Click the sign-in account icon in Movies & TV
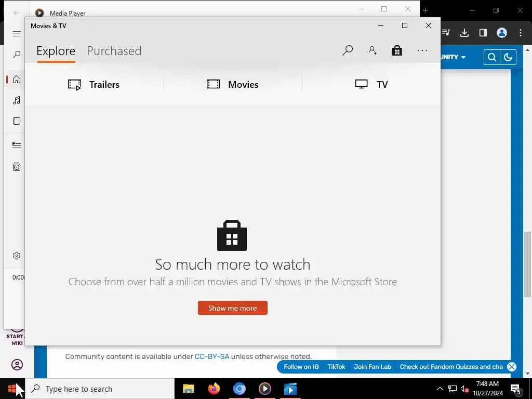Screen dimensions: 532x399 373,50
